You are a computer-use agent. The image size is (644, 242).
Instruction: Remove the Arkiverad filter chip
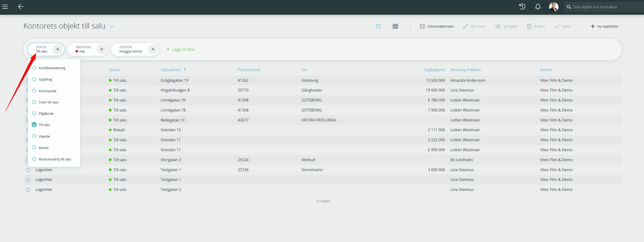click(102, 49)
